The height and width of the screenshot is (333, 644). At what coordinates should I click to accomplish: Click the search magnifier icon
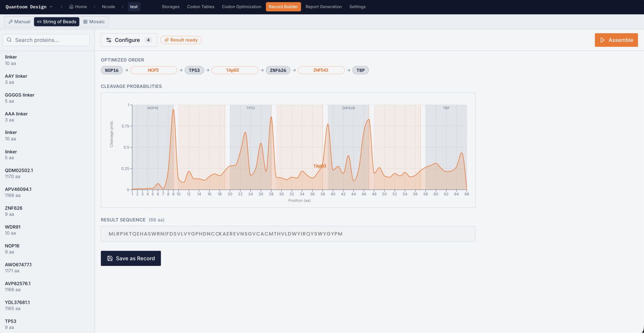pyautogui.click(x=9, y=40)
